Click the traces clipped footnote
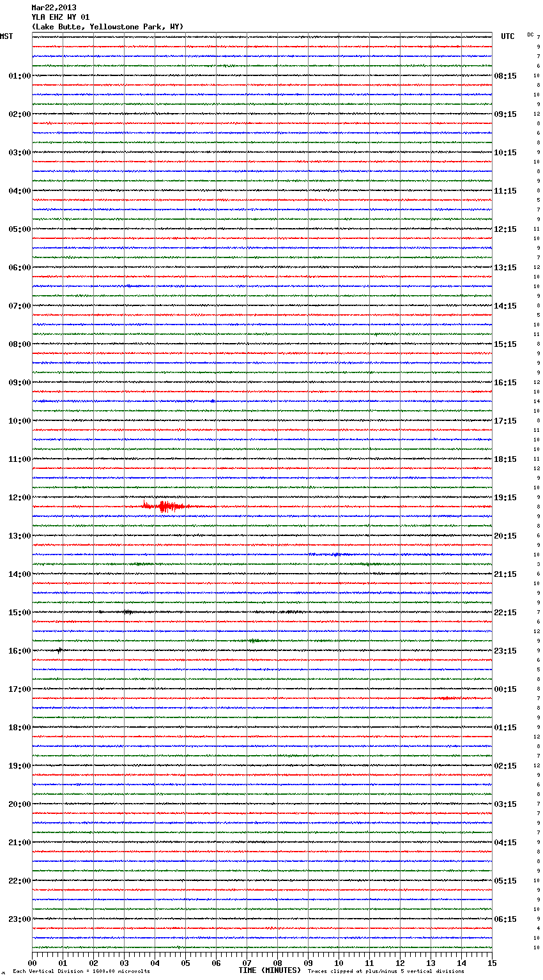543x980 pixels. [x=386, y=972]
